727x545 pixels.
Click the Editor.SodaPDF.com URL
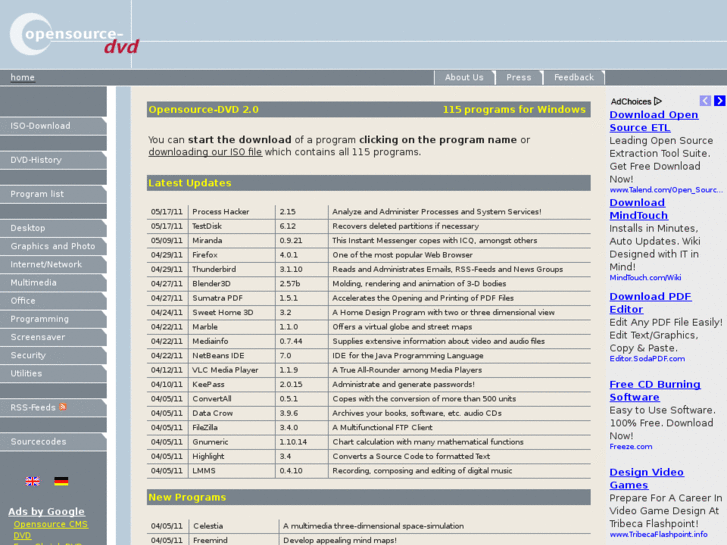(647, 359)
